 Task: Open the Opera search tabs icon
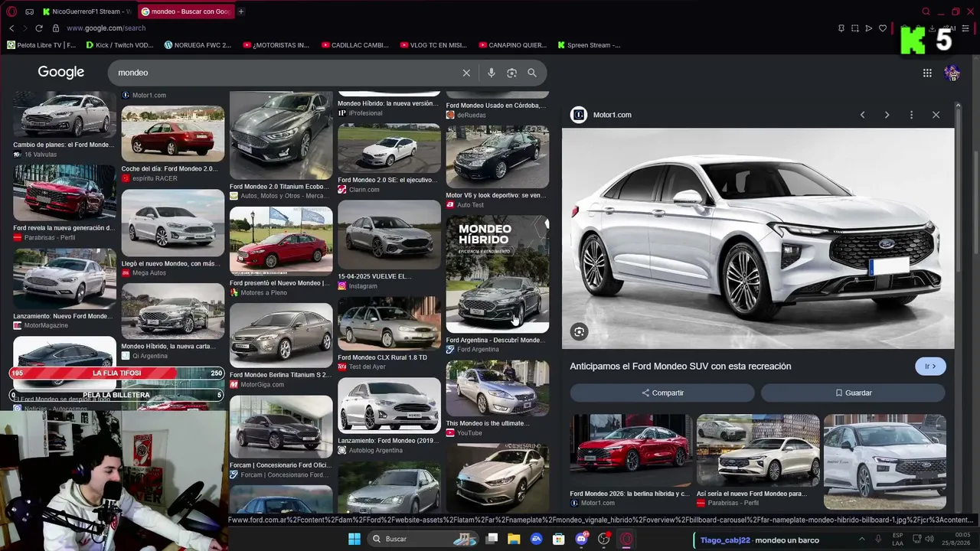(x=926, y=11)
